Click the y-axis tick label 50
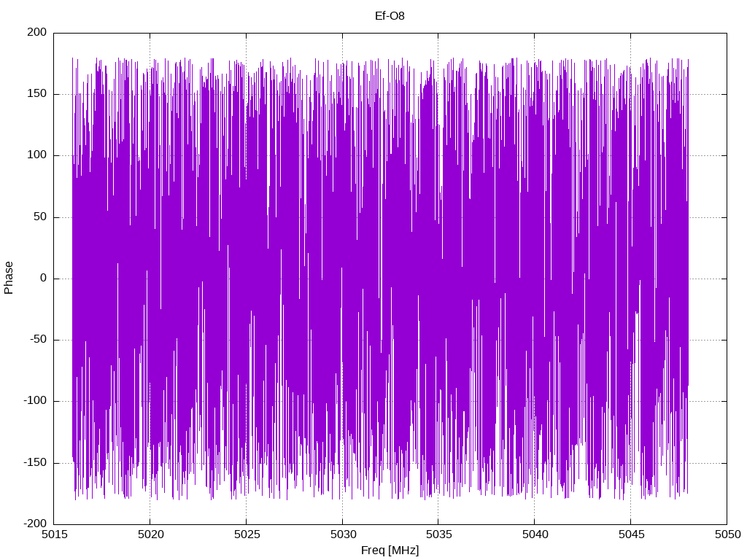Image resolution: width=747 pixels, height=560 pixels. click(x=41, y=217)
